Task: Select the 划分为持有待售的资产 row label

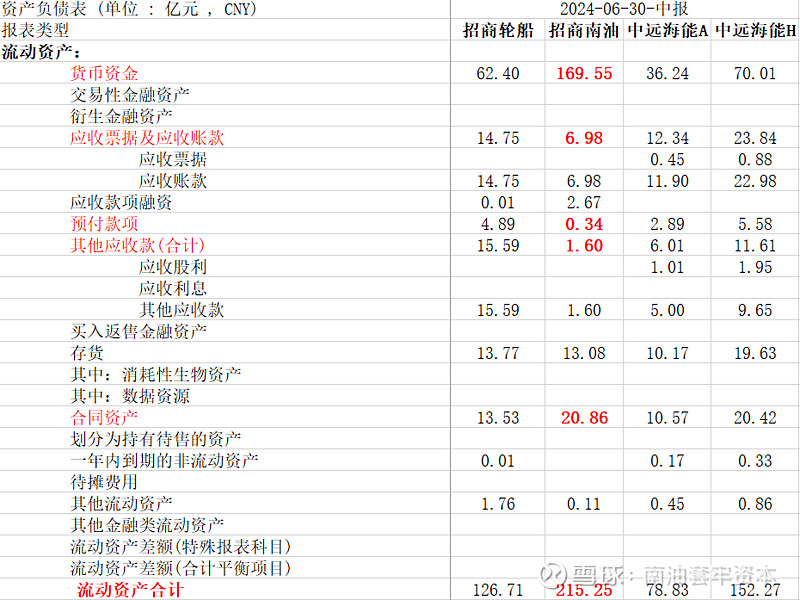Action: [x=156, y=439]
